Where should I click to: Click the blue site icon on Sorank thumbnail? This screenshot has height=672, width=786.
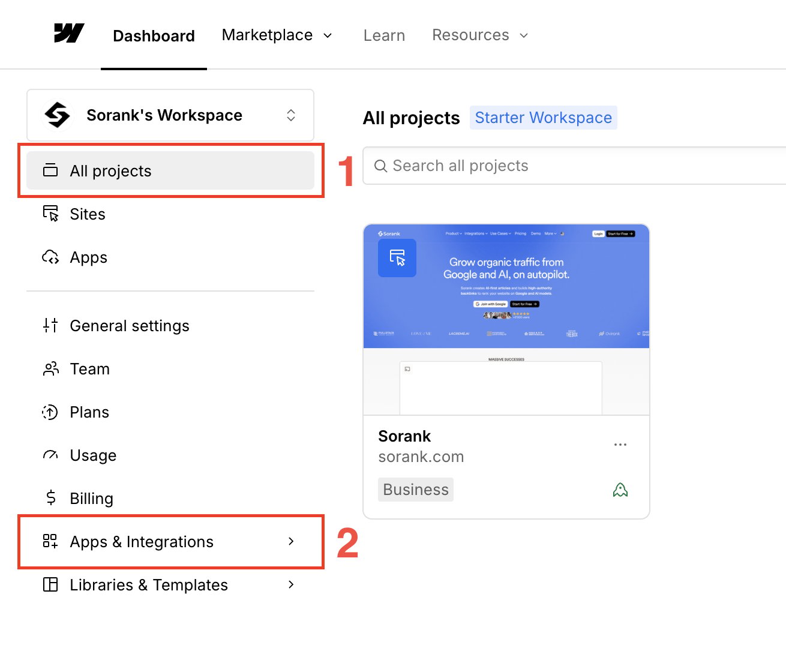(397, 258)
